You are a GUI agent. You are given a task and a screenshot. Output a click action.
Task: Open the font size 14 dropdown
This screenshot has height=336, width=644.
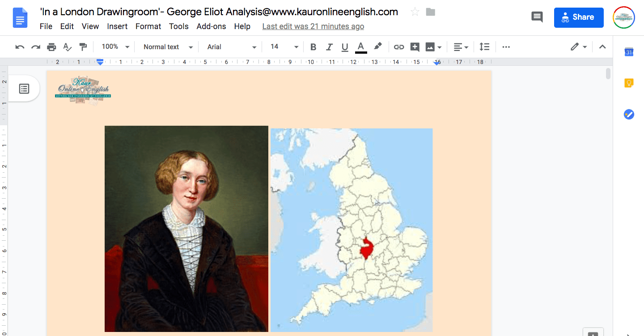(x=284, y=47)
